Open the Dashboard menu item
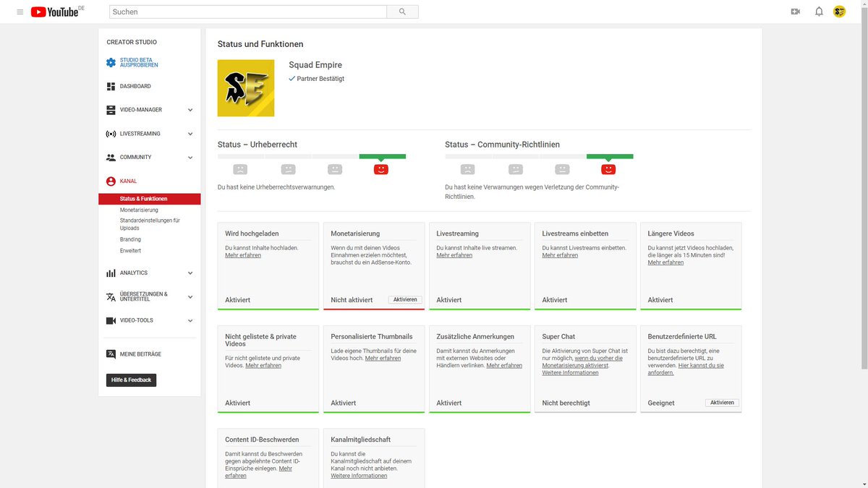 135,86
